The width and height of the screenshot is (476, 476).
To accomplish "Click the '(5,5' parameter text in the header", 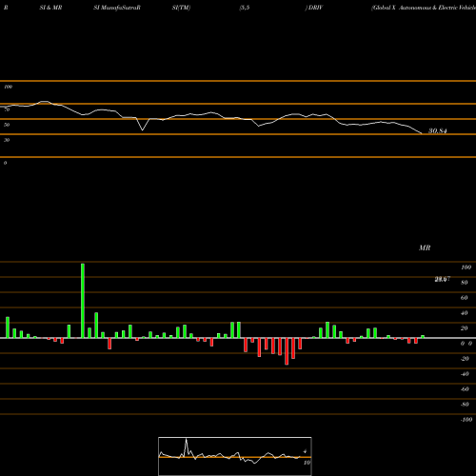I will pyautogui.click(x=245, y=8).
